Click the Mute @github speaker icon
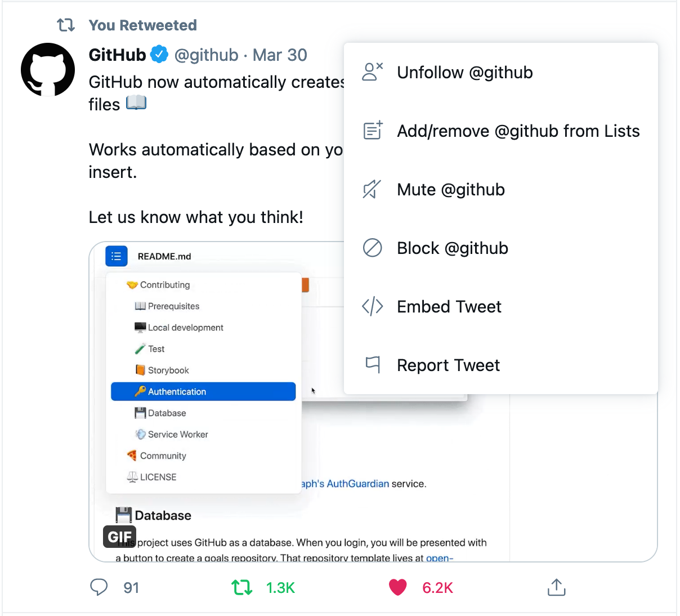Viewport: 680px width, 616px height. coord(372,190)
